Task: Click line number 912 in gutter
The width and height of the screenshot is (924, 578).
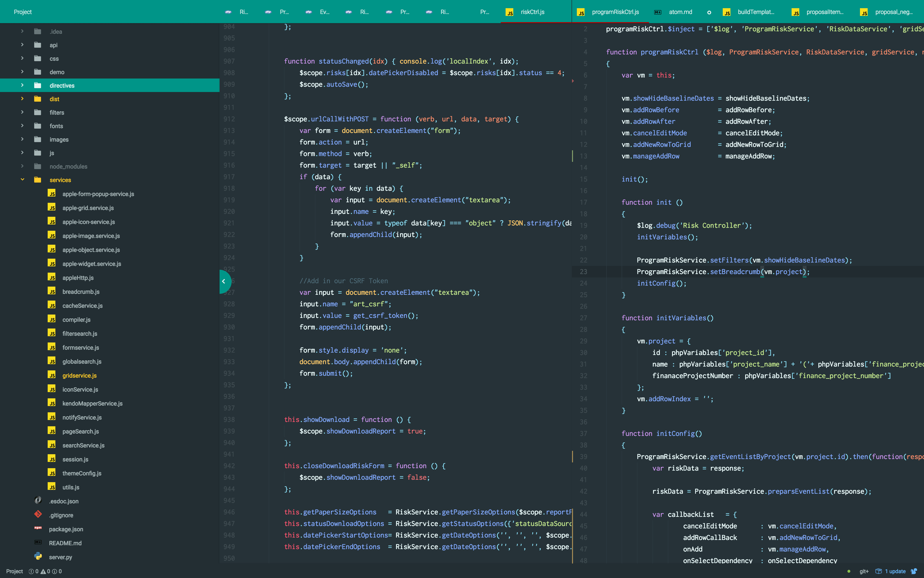Action: (229, 119)
